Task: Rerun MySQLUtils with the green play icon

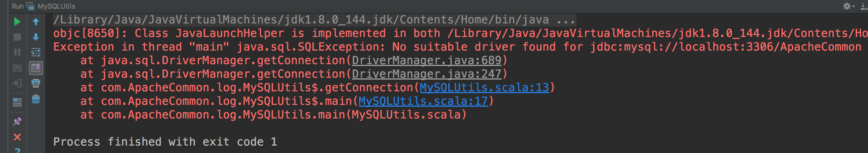Action: click(17, 22)
